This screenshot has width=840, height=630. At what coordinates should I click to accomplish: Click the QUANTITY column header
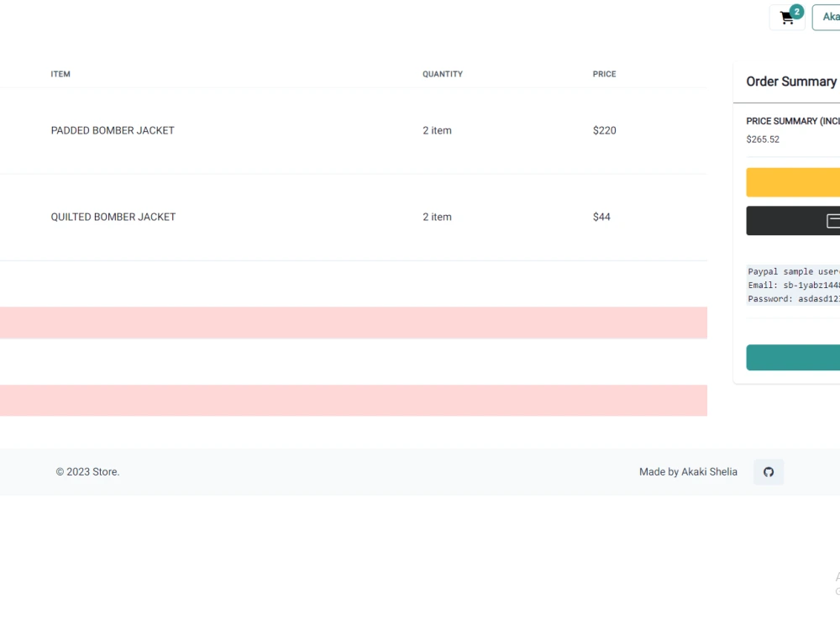click(443, 74)
